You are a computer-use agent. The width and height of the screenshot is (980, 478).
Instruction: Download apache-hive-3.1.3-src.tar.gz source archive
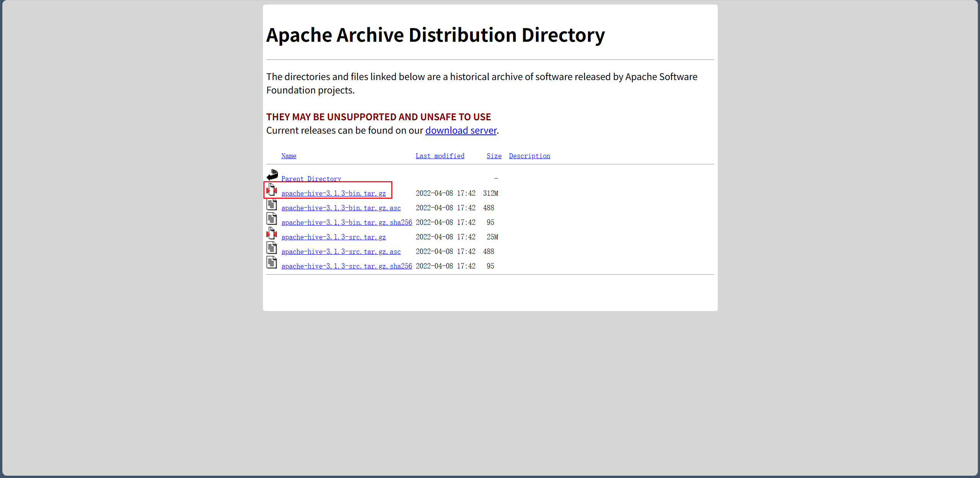click(x=333, y=237)
